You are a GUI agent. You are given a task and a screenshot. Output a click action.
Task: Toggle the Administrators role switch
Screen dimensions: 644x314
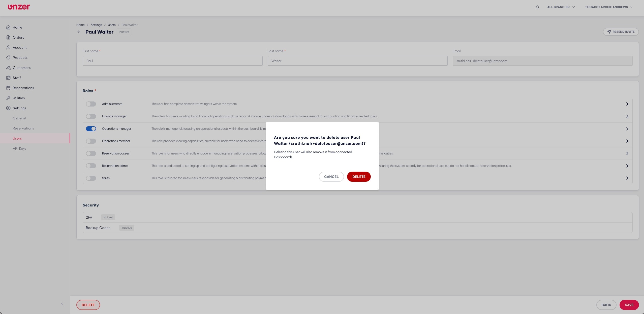point(91,104)
